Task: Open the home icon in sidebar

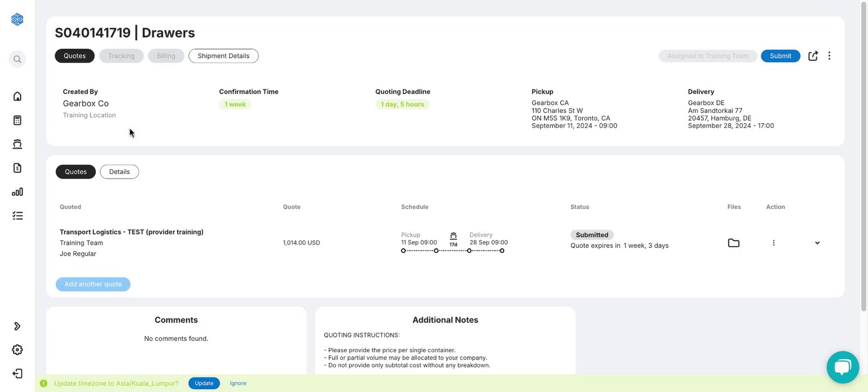Action: tap(17, 96)
